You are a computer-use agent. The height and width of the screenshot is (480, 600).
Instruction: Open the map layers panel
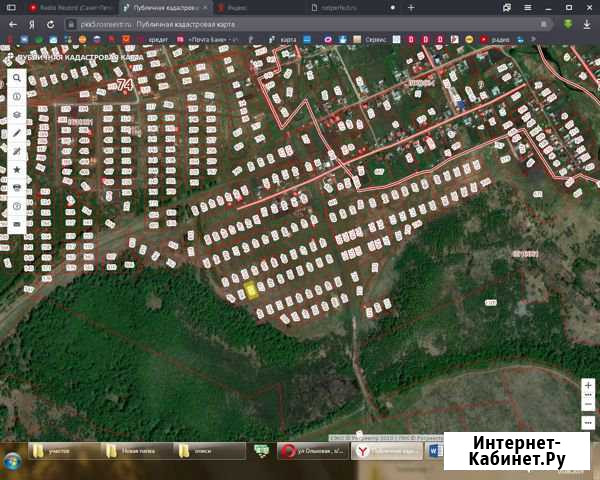[x=17, y=114]
